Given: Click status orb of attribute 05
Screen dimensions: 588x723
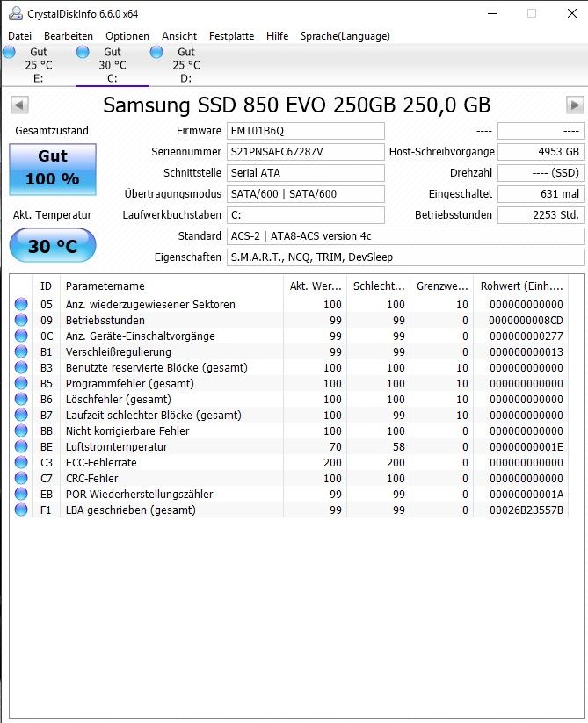Looking at the screenshot, I should point(21,304).
